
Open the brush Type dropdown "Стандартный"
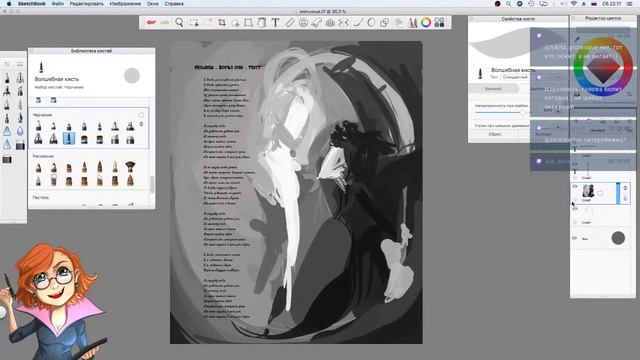[x=515, y=77]
